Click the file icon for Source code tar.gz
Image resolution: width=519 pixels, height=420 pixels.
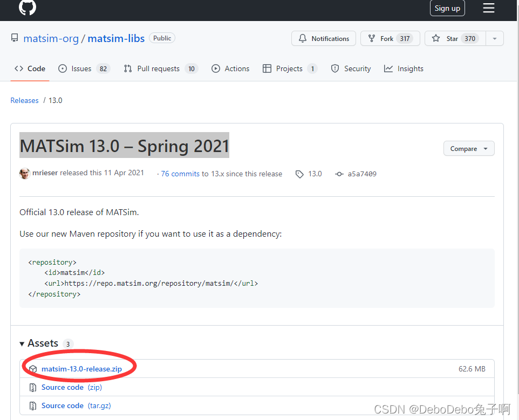pyautogui.click(x=33, y=406)
